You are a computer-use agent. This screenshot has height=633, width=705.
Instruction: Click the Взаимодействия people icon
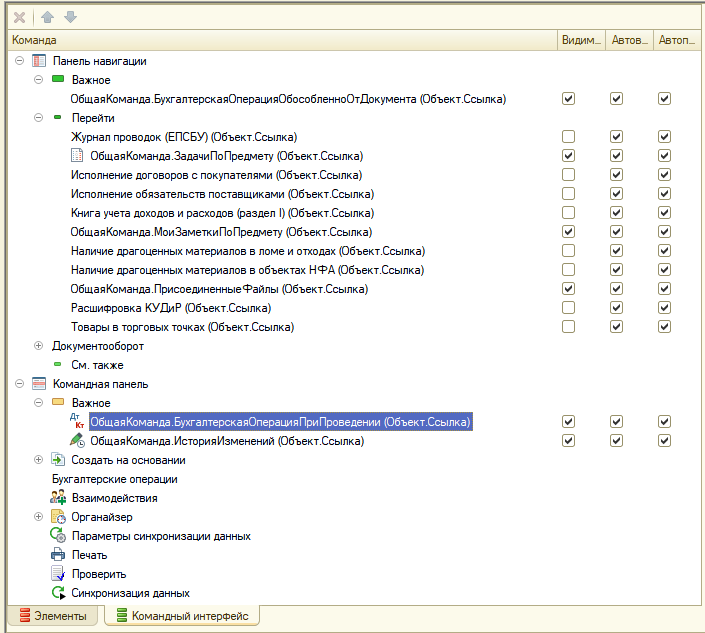[58, 498]
